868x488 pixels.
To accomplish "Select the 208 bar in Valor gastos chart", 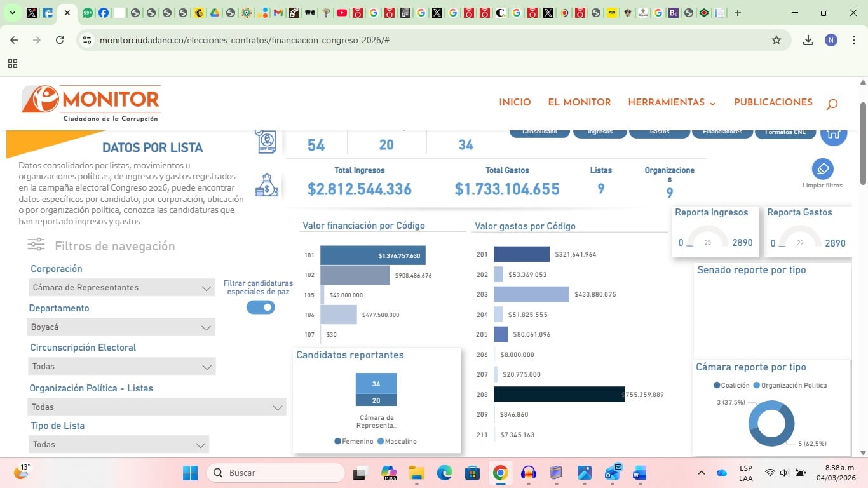I will coord(559,395).
